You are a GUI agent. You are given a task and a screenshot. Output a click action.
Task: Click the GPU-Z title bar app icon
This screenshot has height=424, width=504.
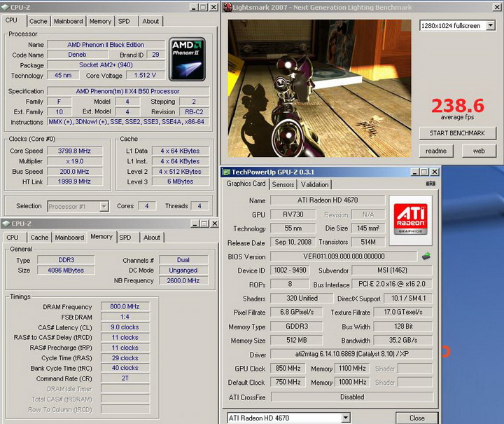pyautogui.click(x=227, y=172)
